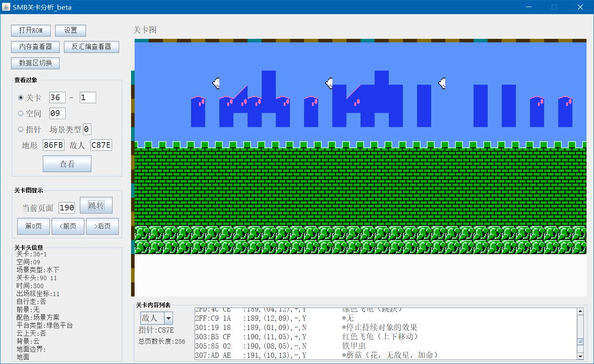This screenshot has width=594, height=364.
Task: Select the list row 301:19 18 停止持续对象的效果
Action: point(386,327)
